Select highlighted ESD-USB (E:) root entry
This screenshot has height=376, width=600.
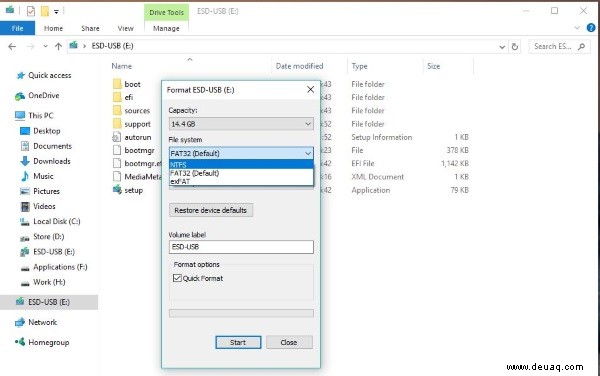click(x=49, y=302)
